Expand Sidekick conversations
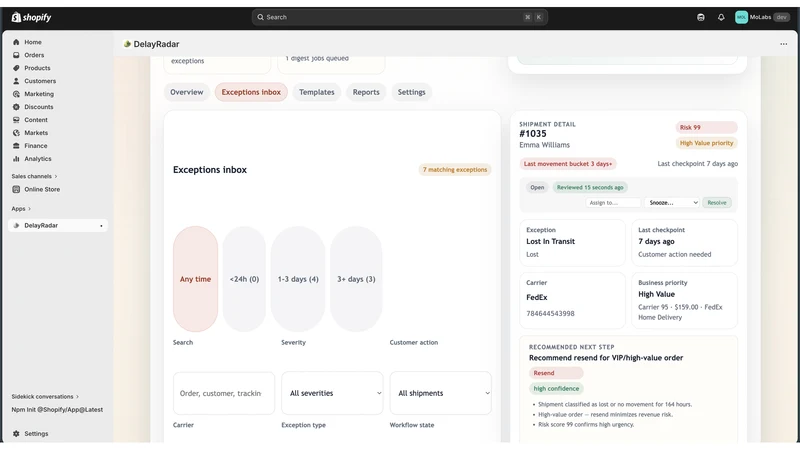This screenshot has height=450, width=800. [x=45, y=396]
